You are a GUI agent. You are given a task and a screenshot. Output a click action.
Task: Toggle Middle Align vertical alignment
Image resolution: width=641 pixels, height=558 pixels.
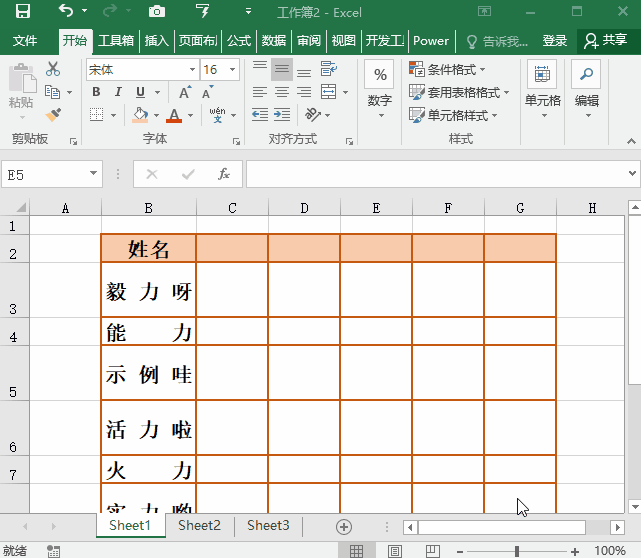(x=282, y=69)
